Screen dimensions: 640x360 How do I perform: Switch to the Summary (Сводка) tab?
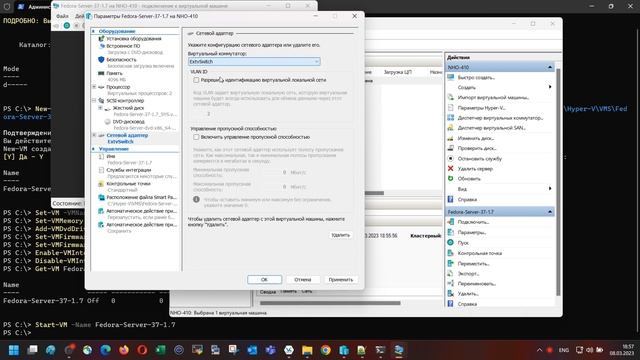[268, 292]
